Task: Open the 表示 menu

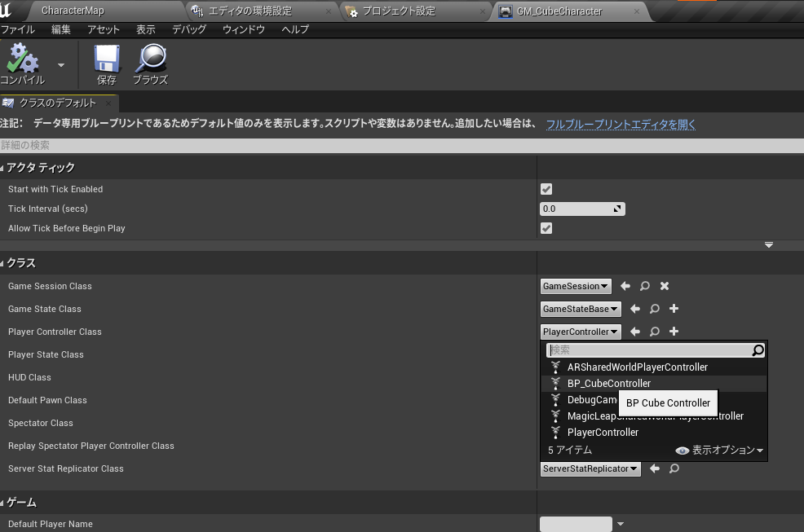Action: [146, 29]
